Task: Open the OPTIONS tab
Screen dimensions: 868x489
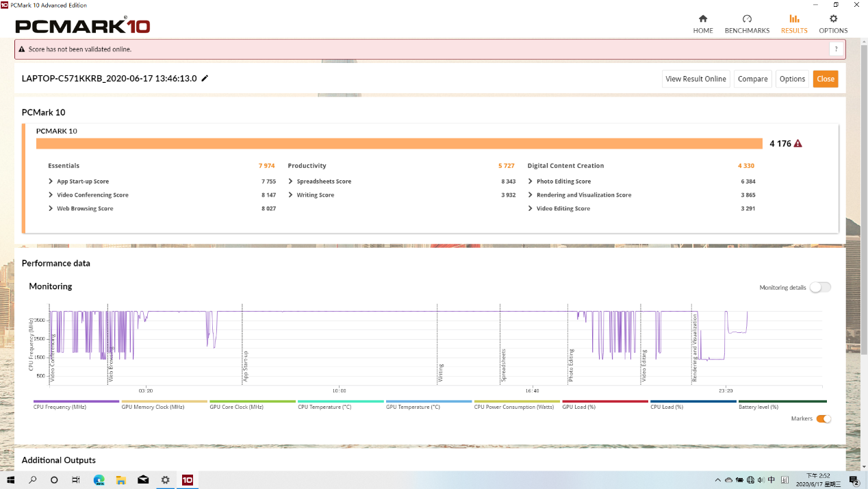Action: pos(833,24)
